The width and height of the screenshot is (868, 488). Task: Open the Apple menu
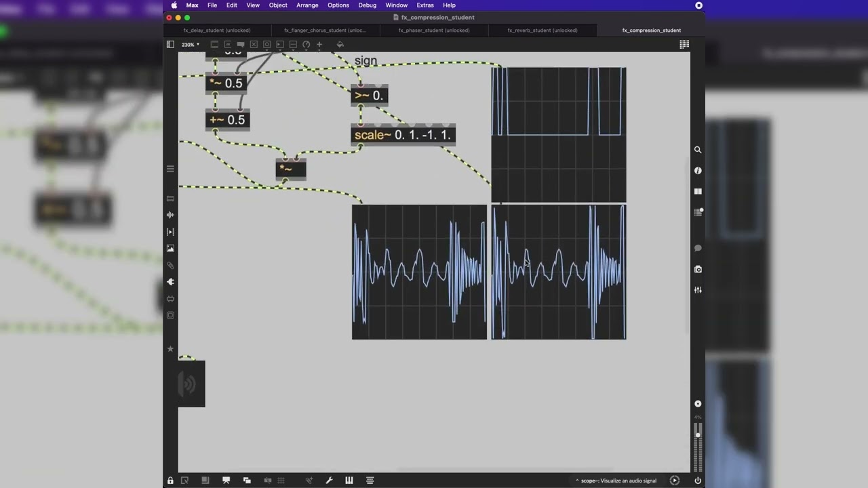[174, 5]
